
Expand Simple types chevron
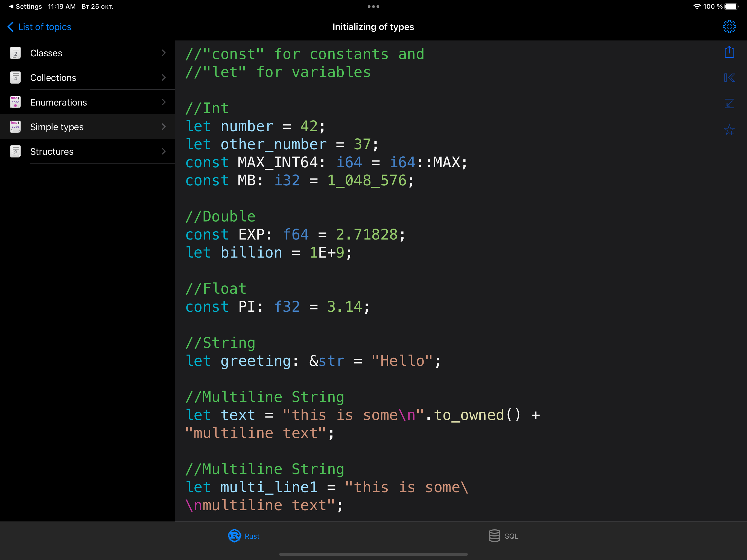click(x=164, y=127)
